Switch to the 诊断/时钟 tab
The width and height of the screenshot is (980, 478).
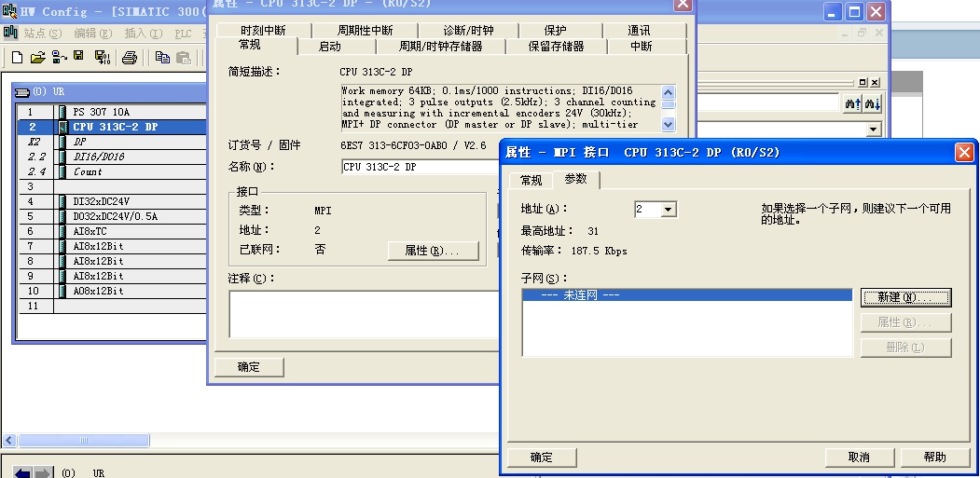[x=468, y=30]
